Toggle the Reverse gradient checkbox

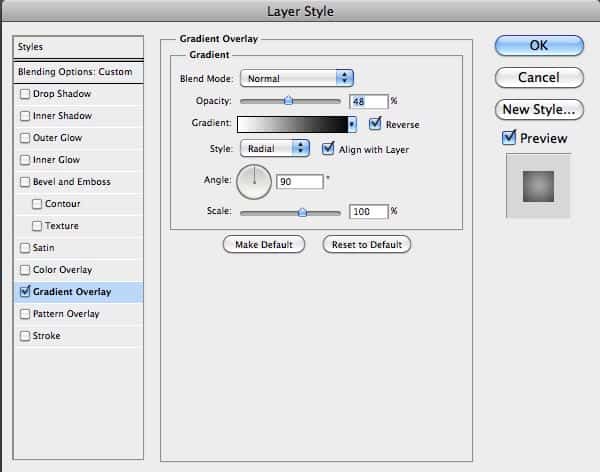coord(375,124)
